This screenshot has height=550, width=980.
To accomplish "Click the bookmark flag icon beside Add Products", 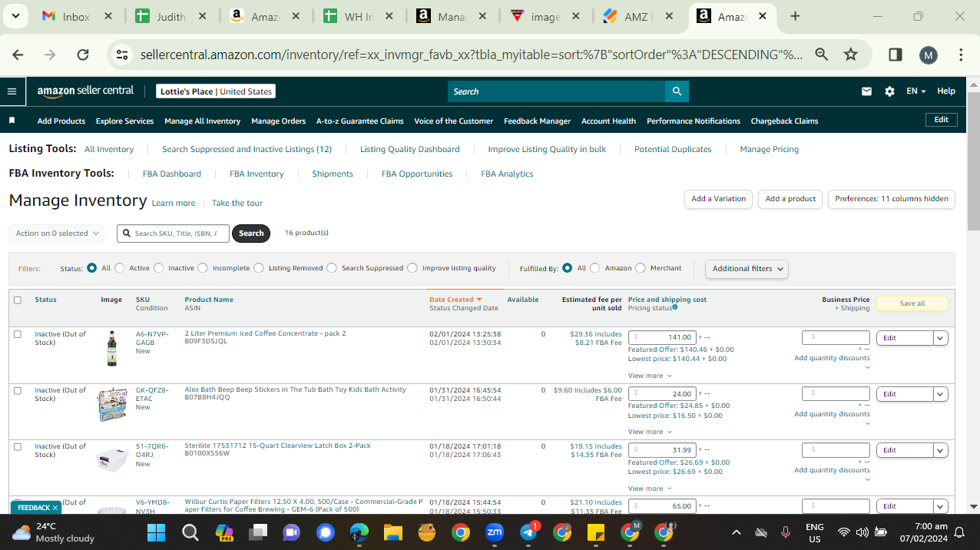I will [12, 121].
